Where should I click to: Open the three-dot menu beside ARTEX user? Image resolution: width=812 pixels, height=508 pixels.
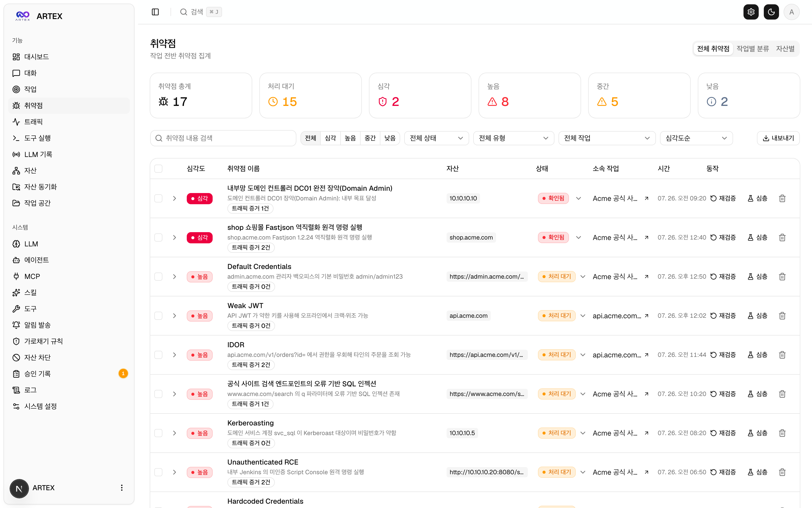click(122, 487)
